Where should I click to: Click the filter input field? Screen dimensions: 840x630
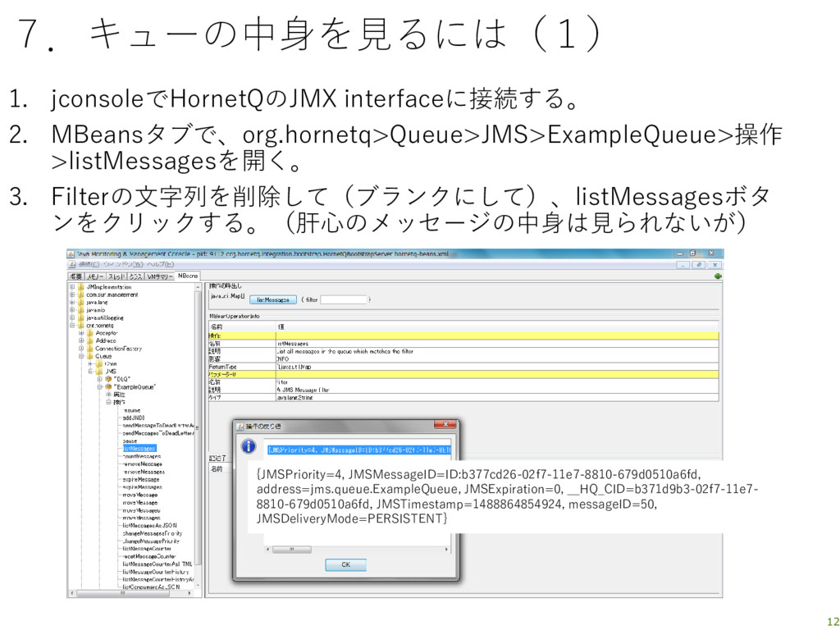tap(344, 300)
